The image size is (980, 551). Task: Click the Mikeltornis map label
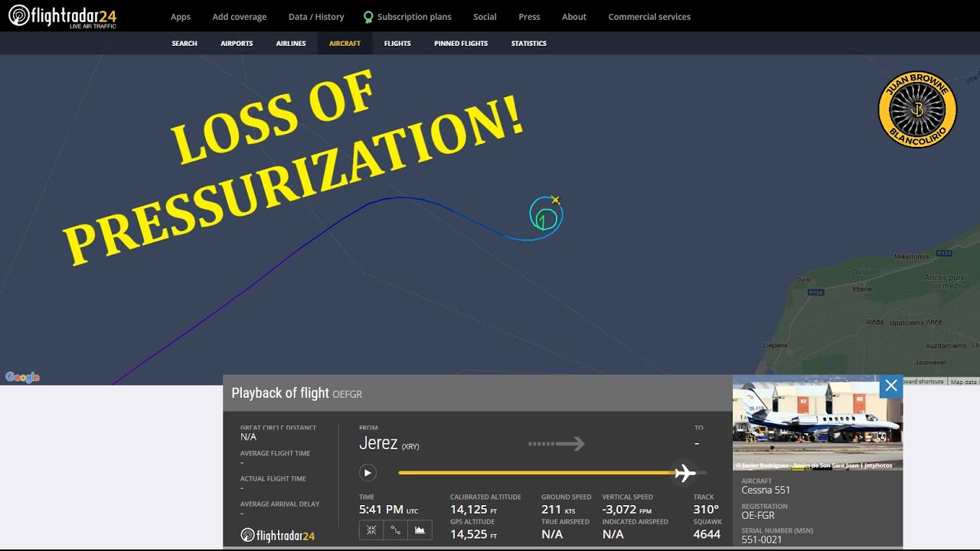(912, 256)
